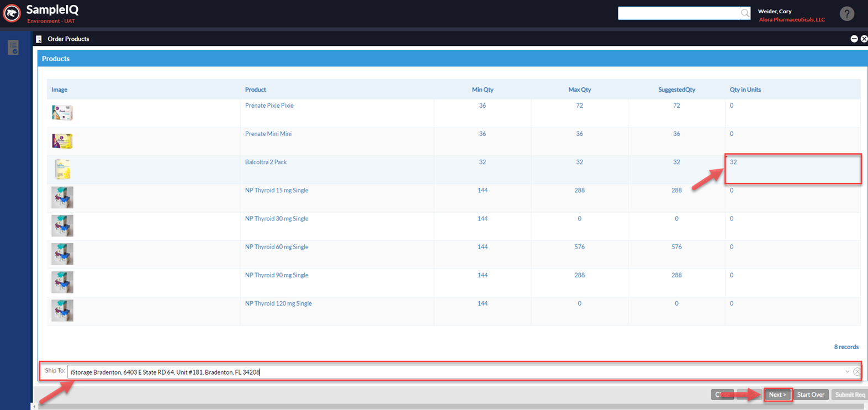Sort by the SuggestedQty column header
The image size is (868, 410).
pyautogui.click(x=676, y=90)
